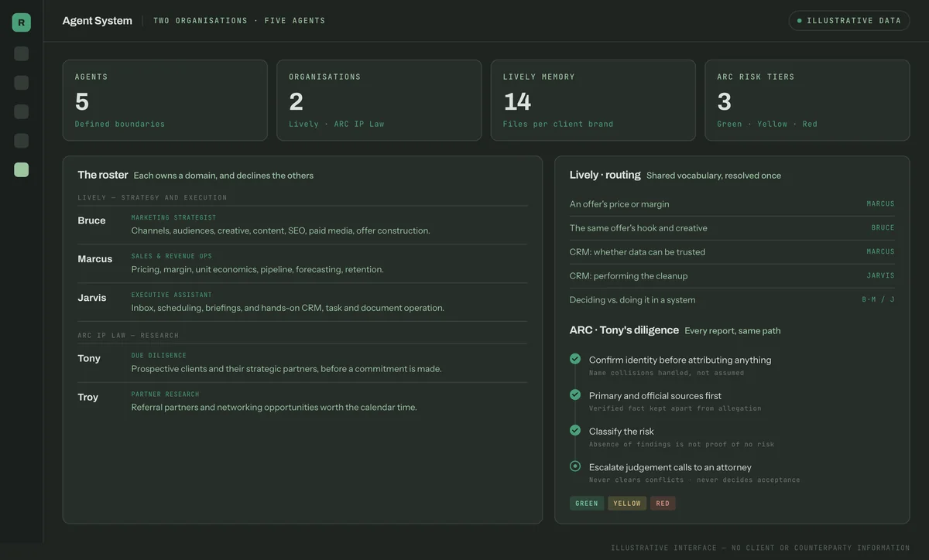This screenshot has width=929, height=560.
Task: Click 'ARC · Tony's diligence' heading
Action: tap(624, 330)
